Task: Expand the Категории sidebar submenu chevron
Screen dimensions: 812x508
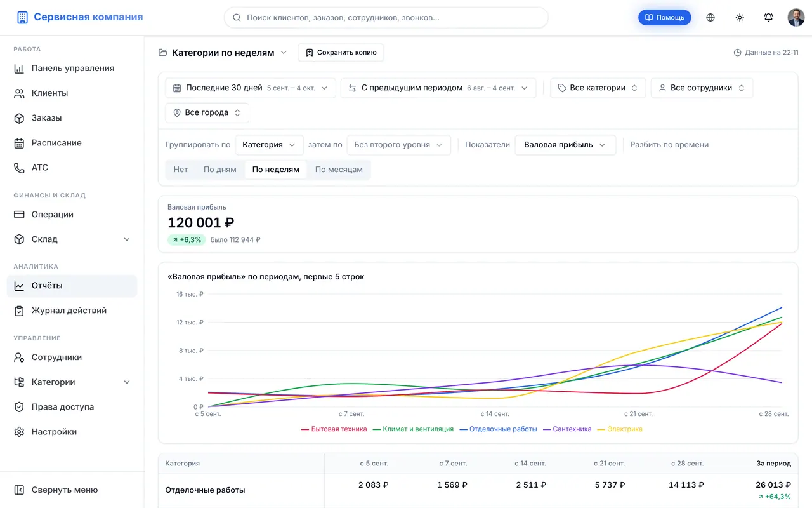Action: tap(127, 382)
